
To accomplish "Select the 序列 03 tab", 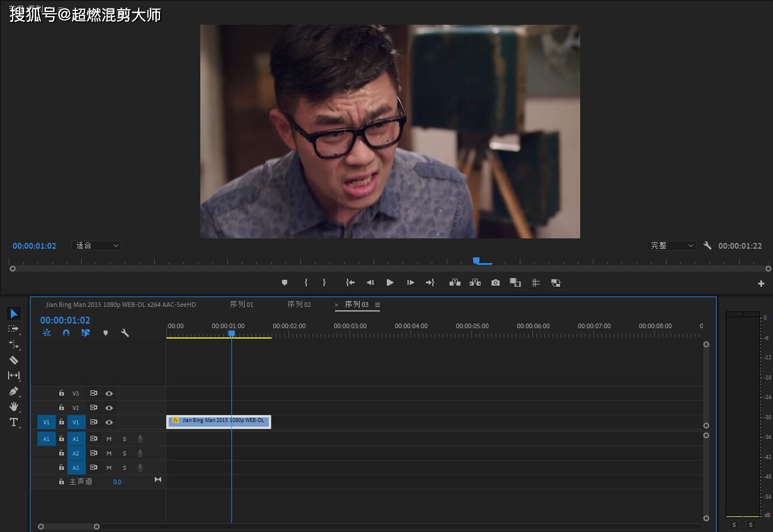I will coord(357,305).
